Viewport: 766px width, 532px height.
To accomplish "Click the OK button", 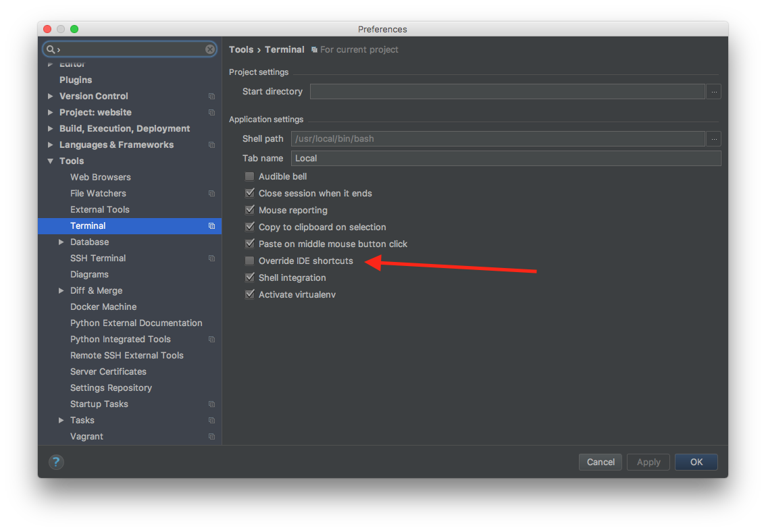I will [696, 462].
